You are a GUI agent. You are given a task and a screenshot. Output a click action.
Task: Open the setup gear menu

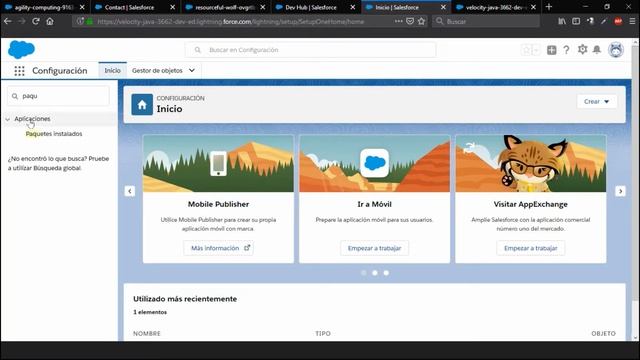pyautogui.click(x=582, y=49)
